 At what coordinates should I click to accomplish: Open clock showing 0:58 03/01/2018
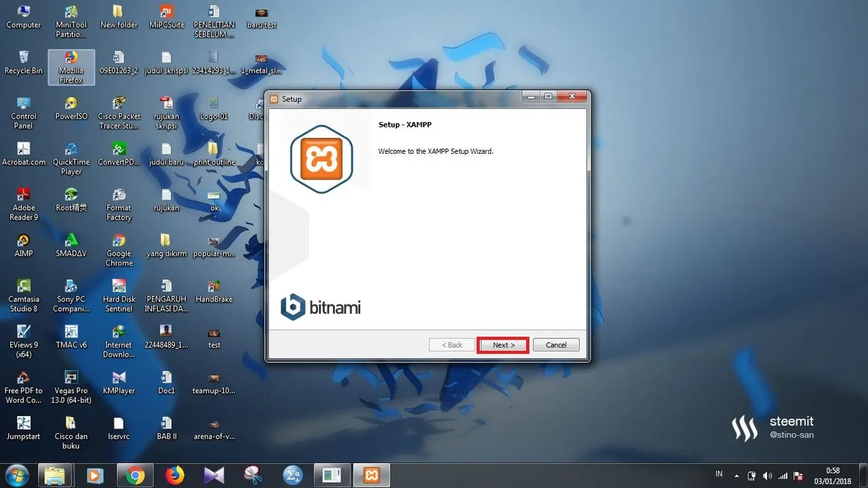(x=833, y=475)
